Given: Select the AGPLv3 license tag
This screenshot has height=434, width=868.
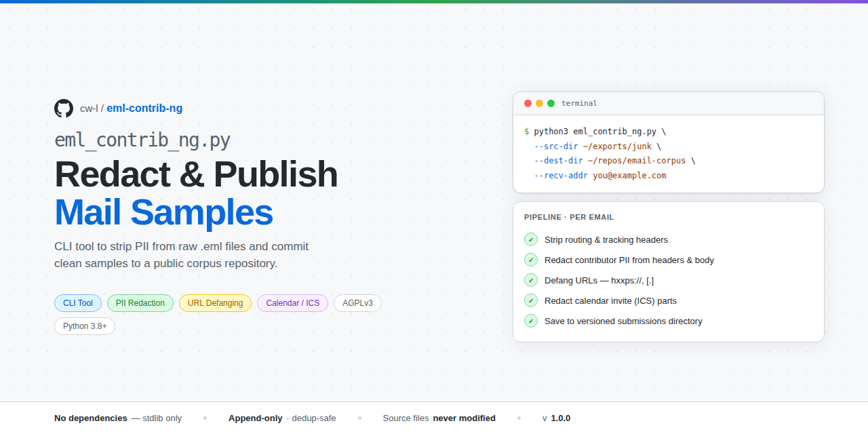Looking at the screenshot, I should click(x=357, y=303).
